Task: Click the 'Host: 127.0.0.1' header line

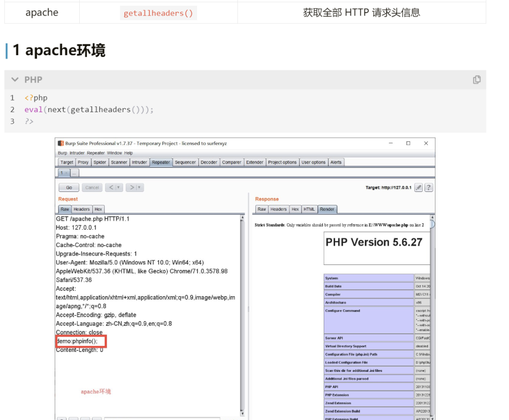Action: click(x=76, y=228)
